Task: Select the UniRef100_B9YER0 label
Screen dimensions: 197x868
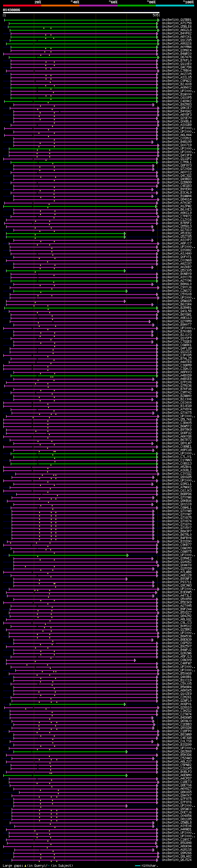Action: click(x=176, y=189)
